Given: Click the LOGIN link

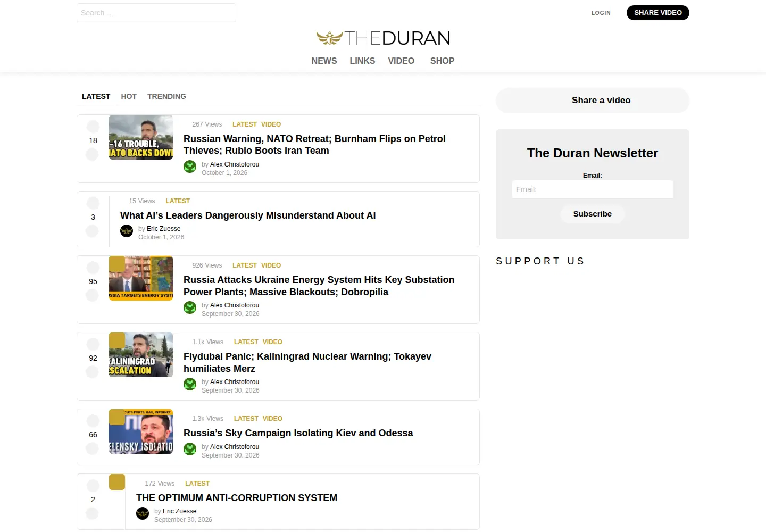Looking at the screenshot, I should point(601,13).
